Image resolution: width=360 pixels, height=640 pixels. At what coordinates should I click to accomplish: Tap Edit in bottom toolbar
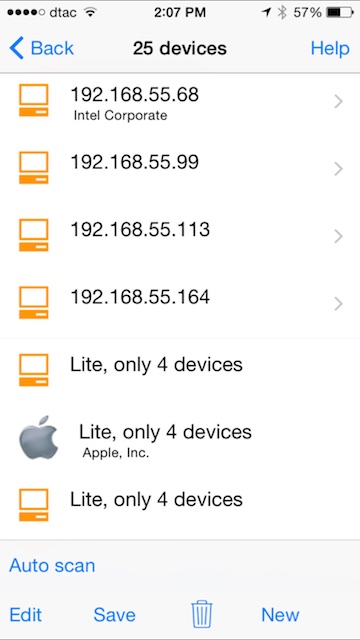[25, 614]
